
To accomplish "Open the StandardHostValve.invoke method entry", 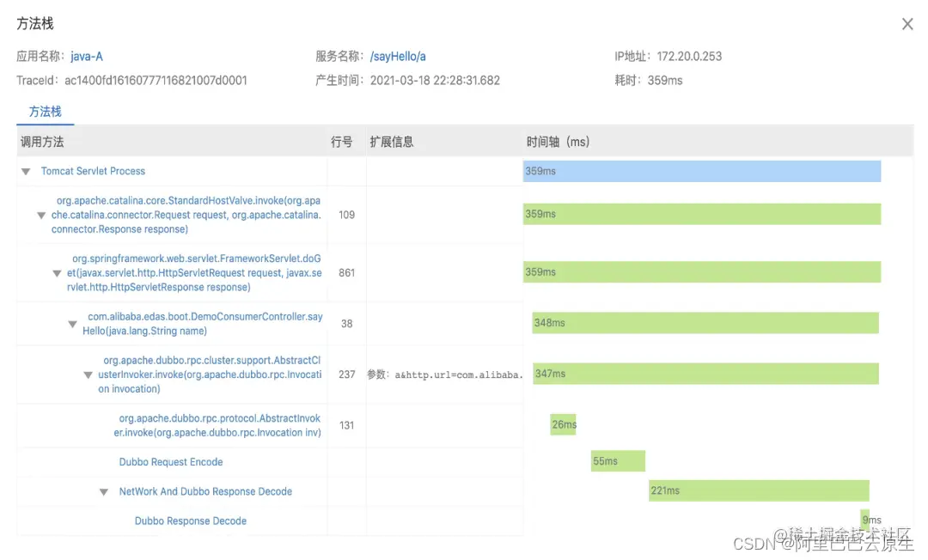I will point(186,216).
